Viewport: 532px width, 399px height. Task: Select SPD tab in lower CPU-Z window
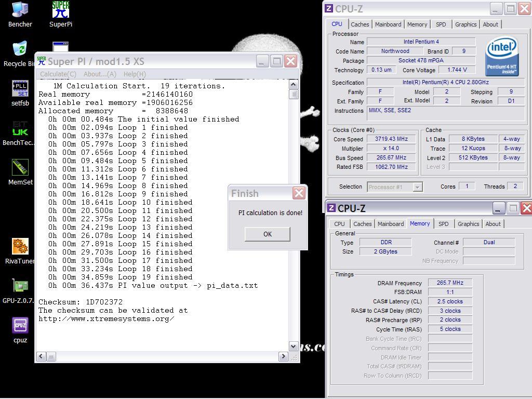(444, 224)
